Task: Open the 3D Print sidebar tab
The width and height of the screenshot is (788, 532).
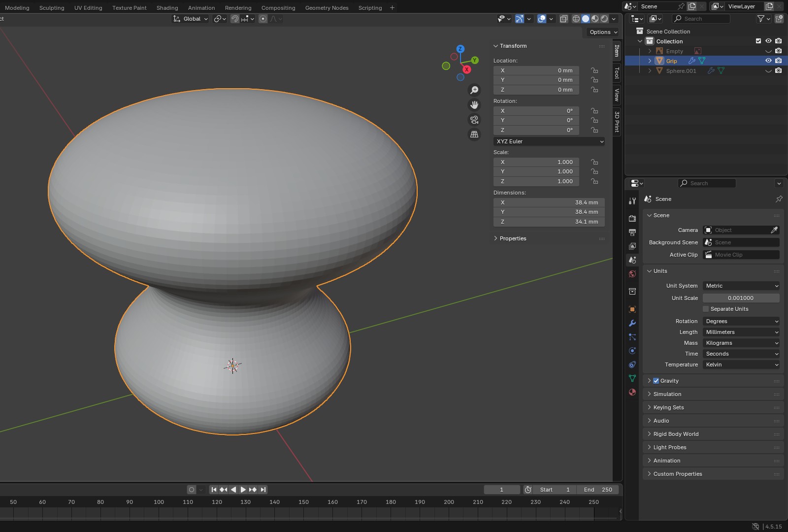Action: pyautogui.click(x=617, y=122)
